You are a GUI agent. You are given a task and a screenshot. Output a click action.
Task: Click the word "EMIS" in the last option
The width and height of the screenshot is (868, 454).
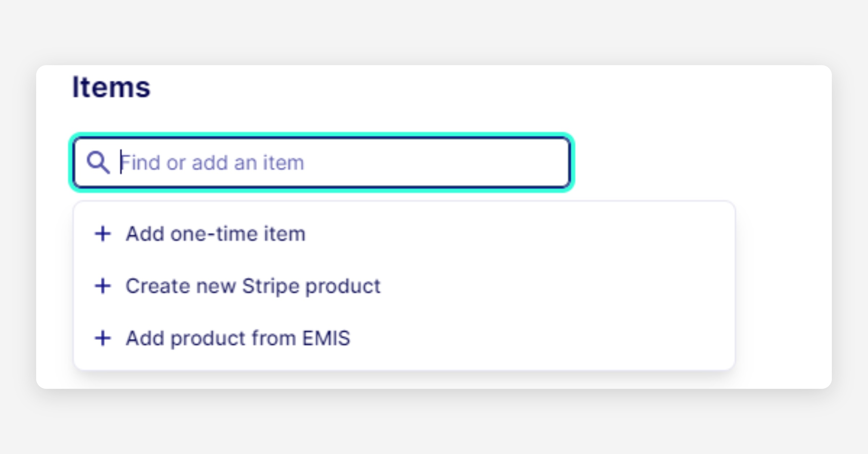tap(326, 338)
